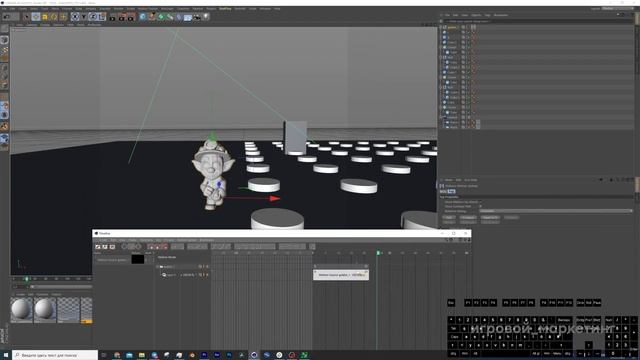640x360 pixels.
Task: Select the checkered material thumbnail
Action: tap(68, 309)
